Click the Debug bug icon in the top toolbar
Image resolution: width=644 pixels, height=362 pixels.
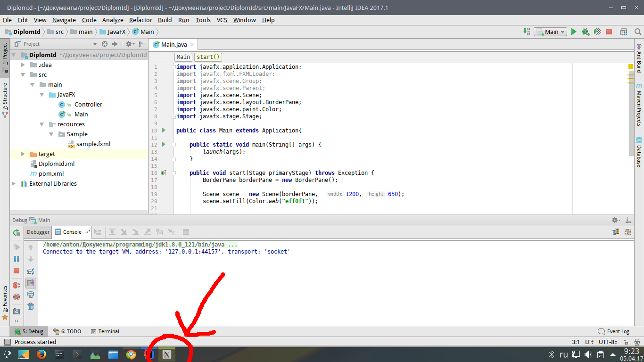click(x=585, y=32)
